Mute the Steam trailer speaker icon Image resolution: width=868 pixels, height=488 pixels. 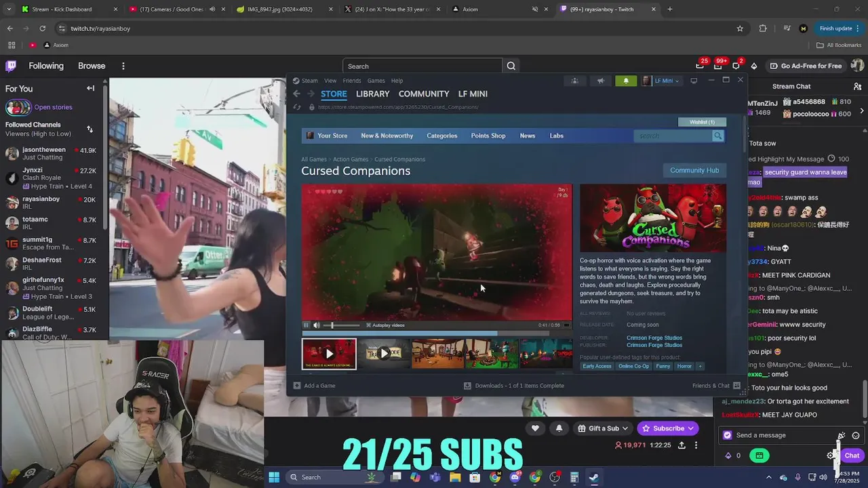[317, 325]
